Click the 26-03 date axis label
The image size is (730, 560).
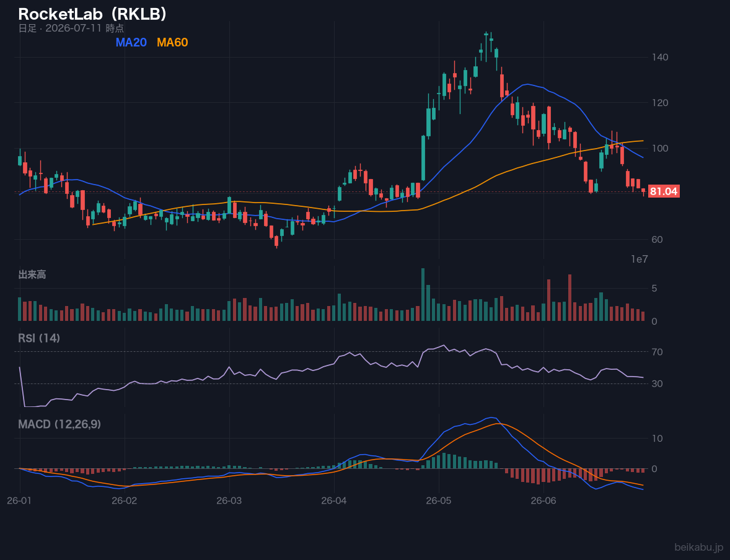[x=229, y=501]
